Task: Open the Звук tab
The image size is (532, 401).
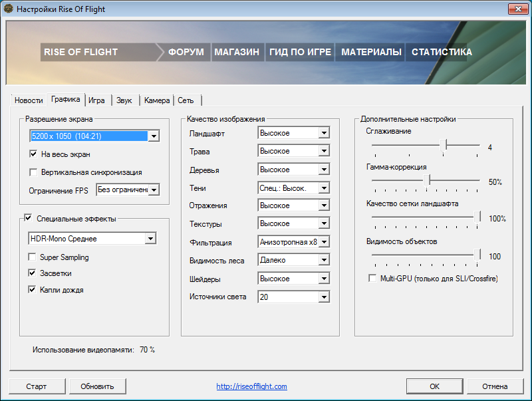Action: pos(124,100)
